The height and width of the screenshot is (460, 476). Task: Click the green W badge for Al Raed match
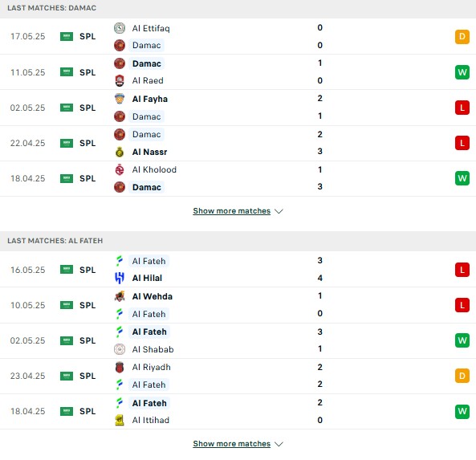pos(462,72)
